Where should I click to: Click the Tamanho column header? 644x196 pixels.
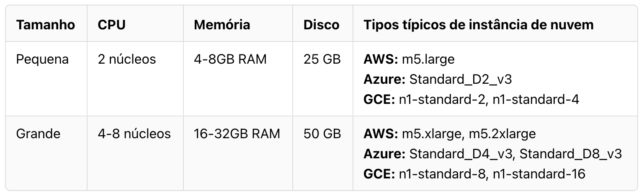coord(45,25)
